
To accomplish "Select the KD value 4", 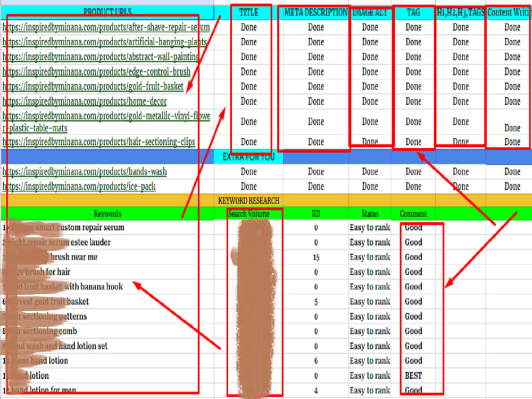I will click(316, 391).
